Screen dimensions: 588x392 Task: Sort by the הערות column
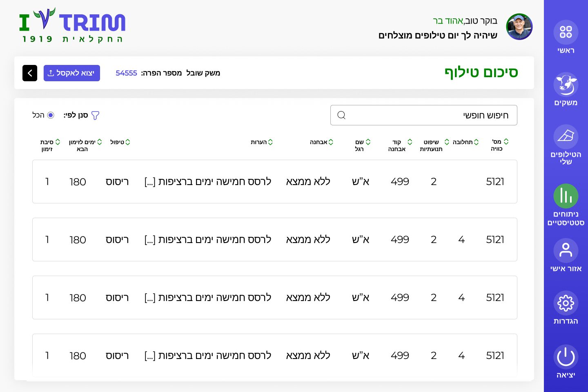coord(270,142)
